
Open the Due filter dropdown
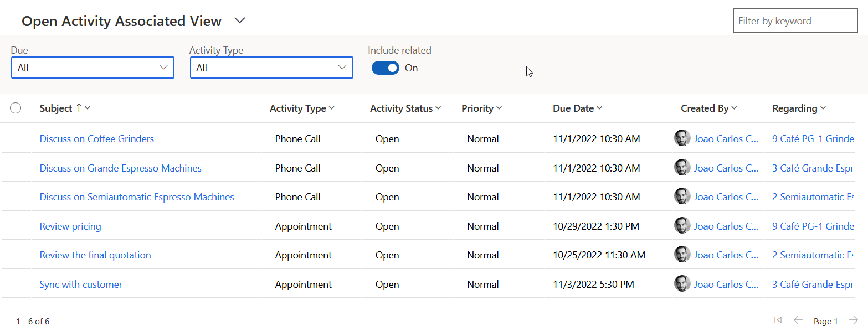93,68
